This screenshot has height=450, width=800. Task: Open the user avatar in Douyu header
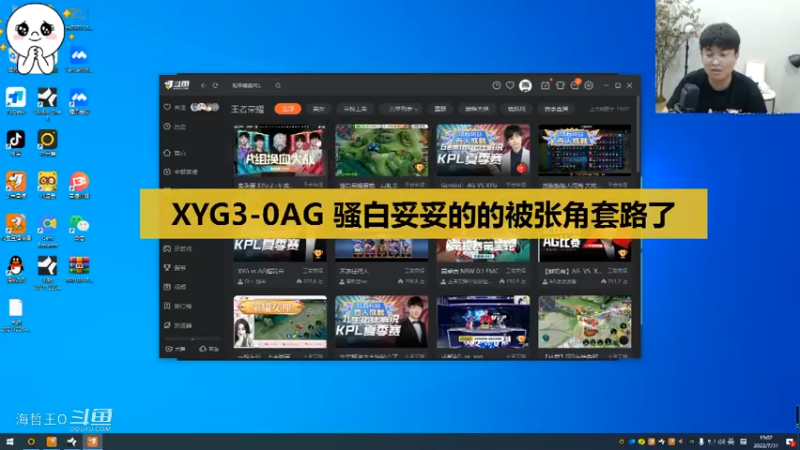(525, 86)
